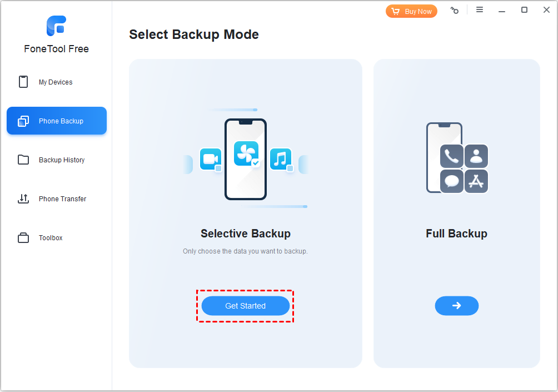Click the My Devices phone icon
The width and height of the screenshot is (558, 392).
pos(23,82)
